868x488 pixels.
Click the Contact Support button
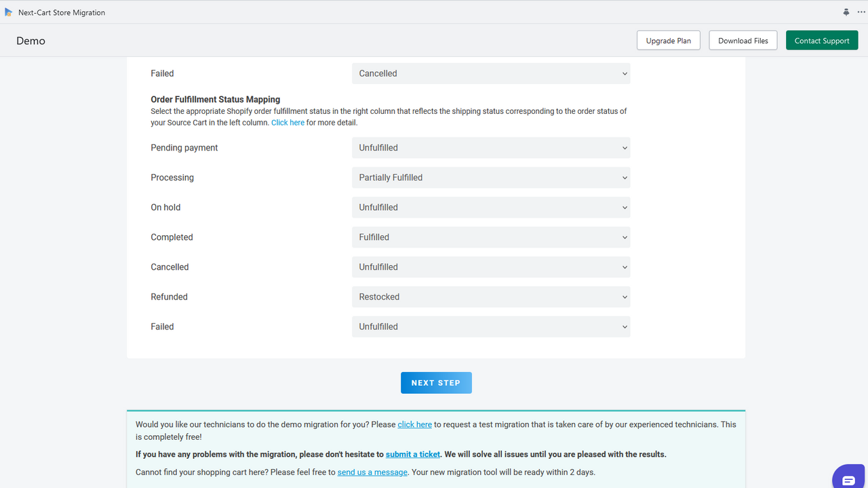822,40
